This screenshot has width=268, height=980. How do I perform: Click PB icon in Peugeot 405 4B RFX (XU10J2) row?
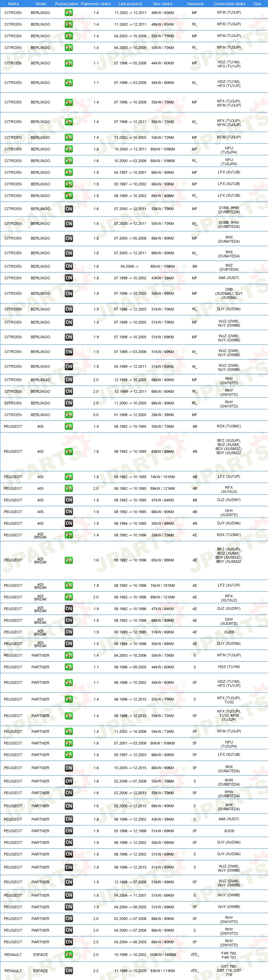tap(69, 488)
